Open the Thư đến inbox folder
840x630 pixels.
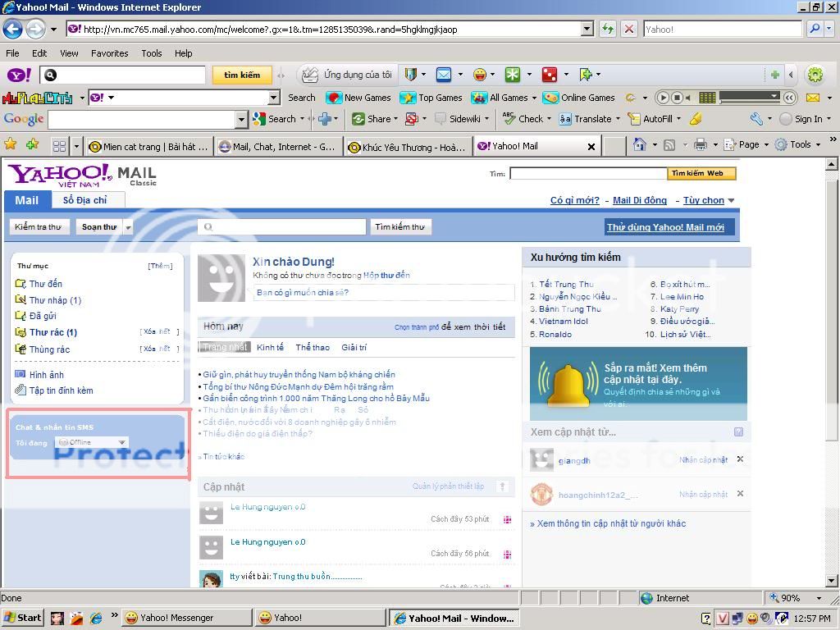pos(45,284)
